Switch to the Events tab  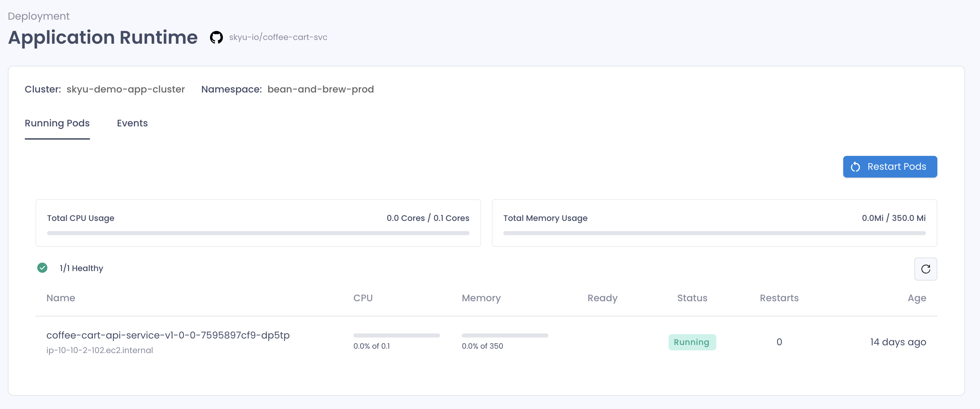tap(132, 123)
